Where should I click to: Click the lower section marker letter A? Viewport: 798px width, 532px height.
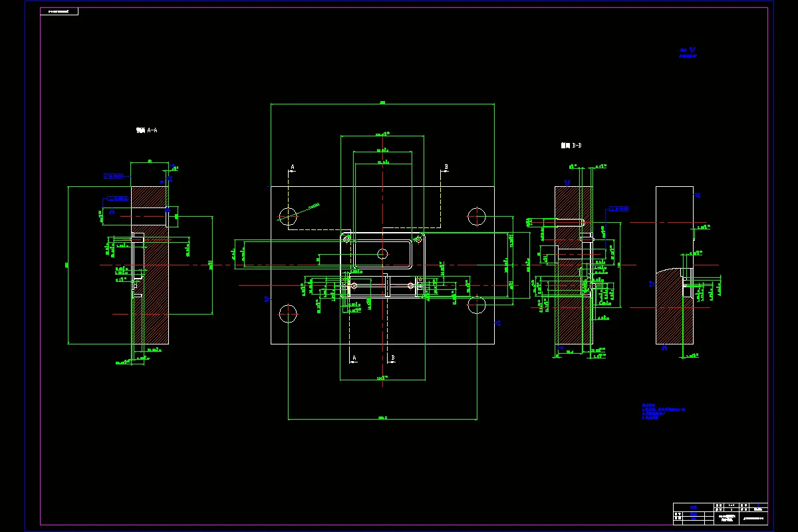[x=354, y=358]
